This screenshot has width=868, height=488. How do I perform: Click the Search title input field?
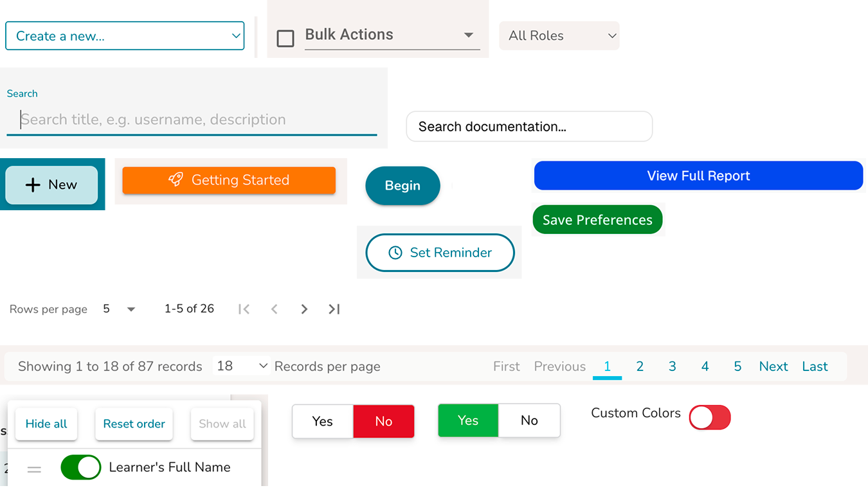point(192,119)
